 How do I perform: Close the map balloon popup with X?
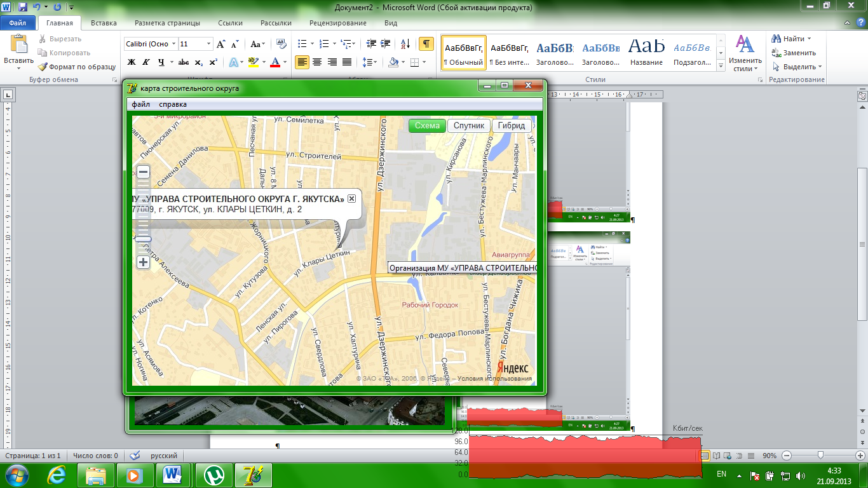[351, 199]
